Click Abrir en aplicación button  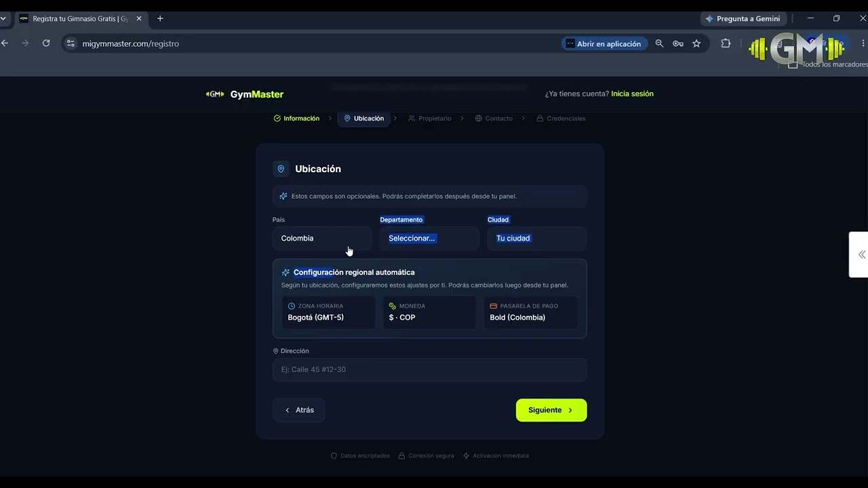pyautogui.click(x=604, y=43)
